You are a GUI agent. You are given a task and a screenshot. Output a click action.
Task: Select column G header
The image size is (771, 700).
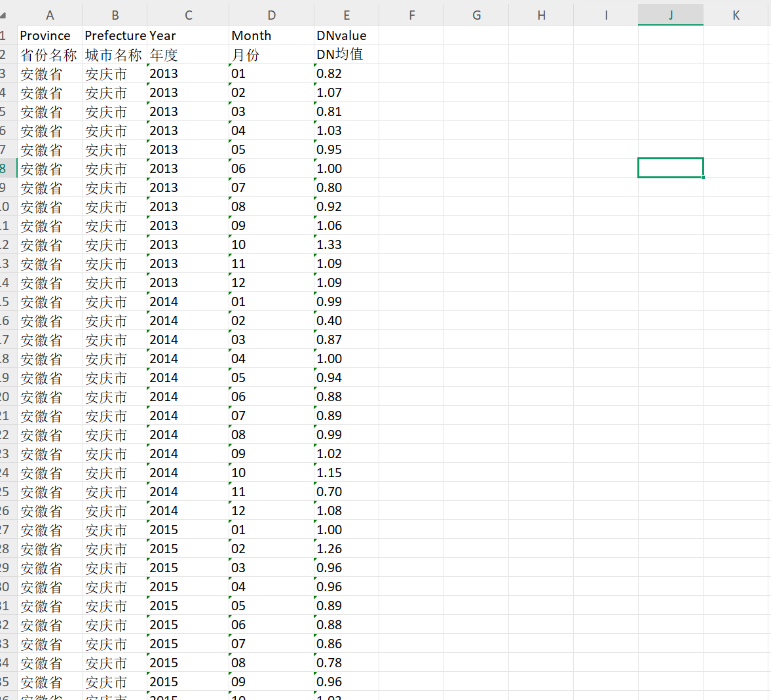(x=476, y=15)
